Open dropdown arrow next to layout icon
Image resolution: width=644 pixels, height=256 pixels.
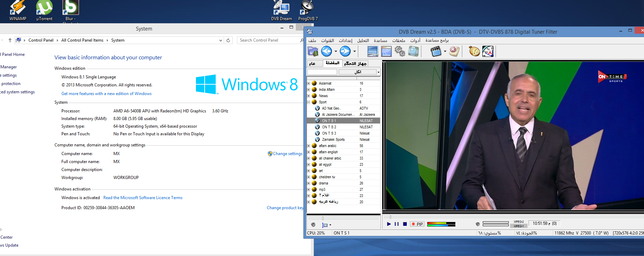pos(330,225)
